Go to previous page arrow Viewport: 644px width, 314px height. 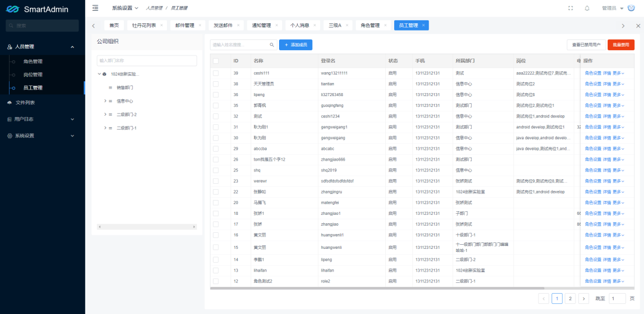click(544, 299)
